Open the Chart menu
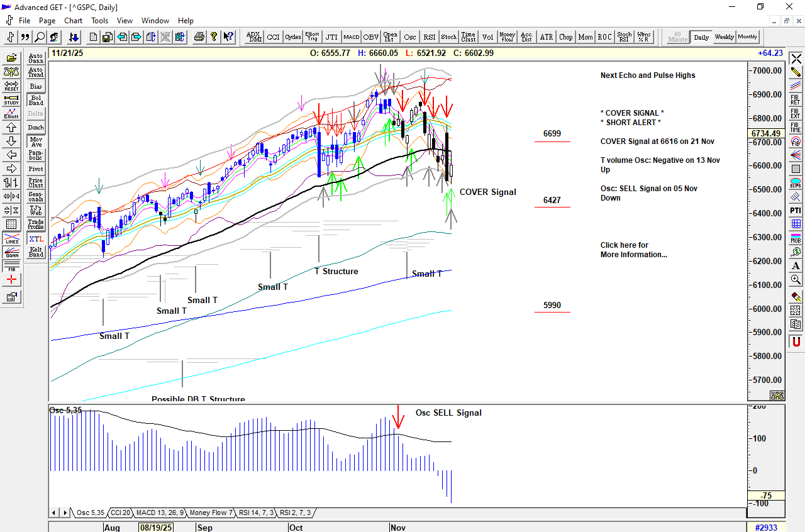Viewport: 805px width, 532px height. pos(73,21)
